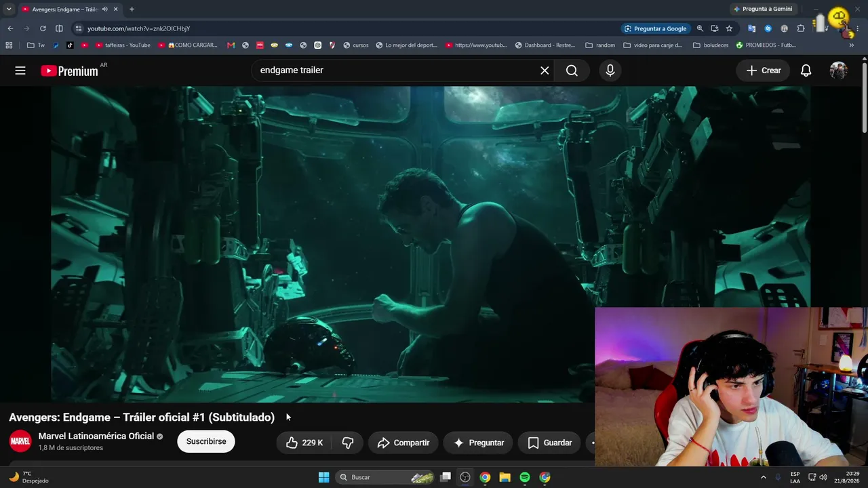Clear the YouTube search box text
Image resolution: width=868 pixels, height=488 pixels.
tap(545, 70)
